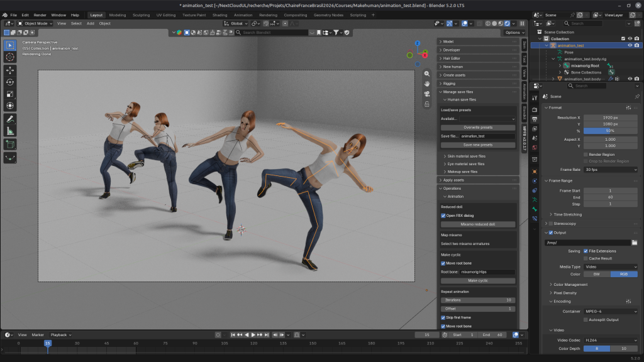The width and height of the screenshot is (644, 362).
Task: Click the Save new presets button
Action: [x=478, y=145]
